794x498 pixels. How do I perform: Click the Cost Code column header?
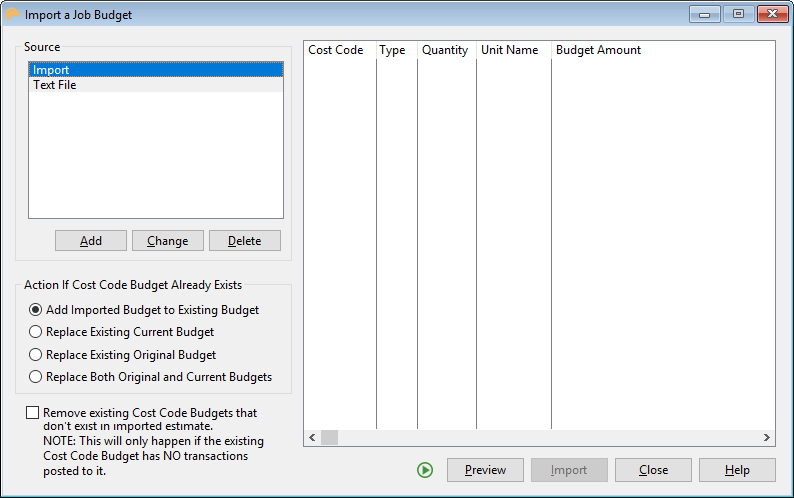(336, 50)
